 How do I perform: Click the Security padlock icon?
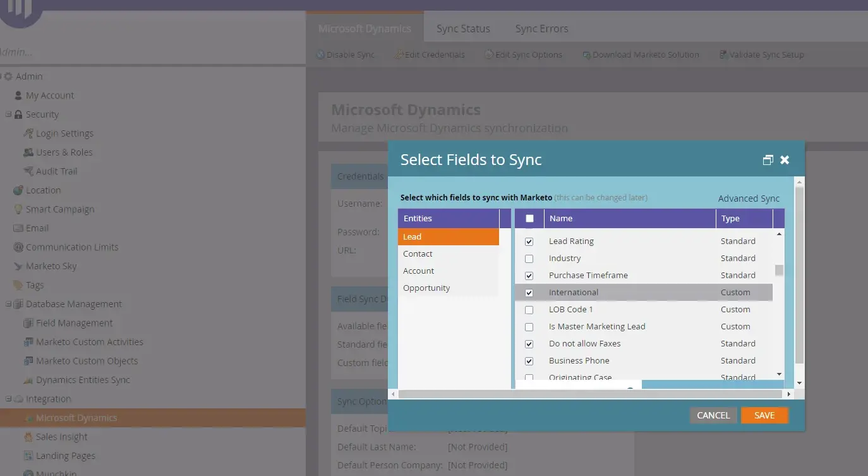coord(18,114)
